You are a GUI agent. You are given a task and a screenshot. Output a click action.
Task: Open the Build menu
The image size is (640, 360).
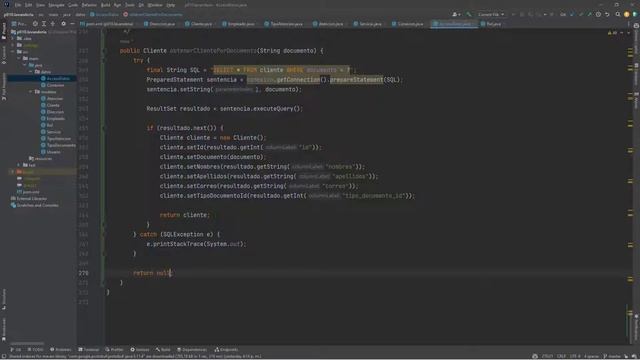coord(105,5)
